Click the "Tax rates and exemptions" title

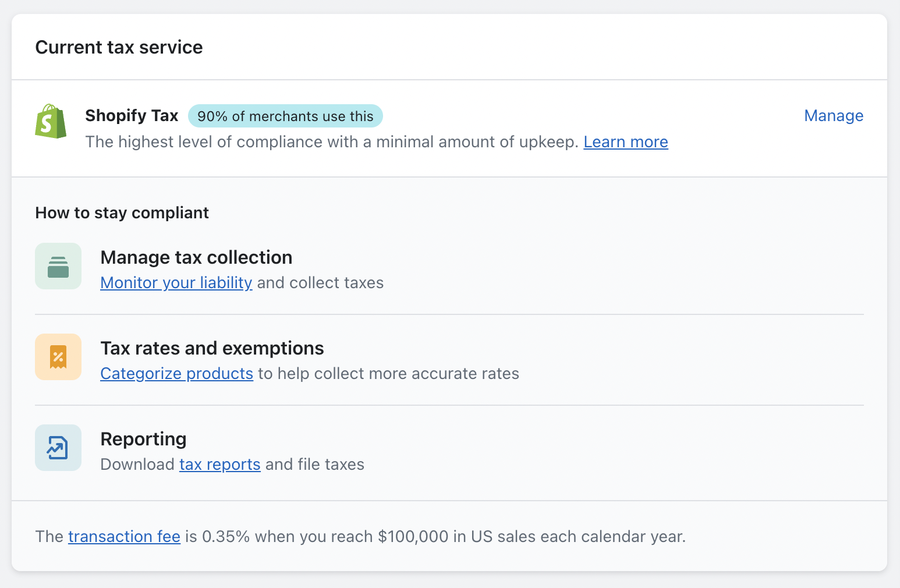212,348
